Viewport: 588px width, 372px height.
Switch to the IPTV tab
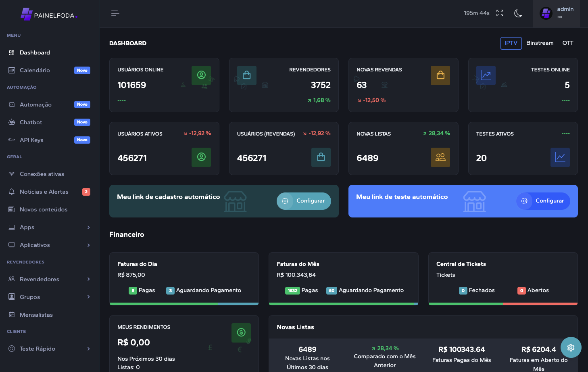pyautogui.click(x=511, y=43)
